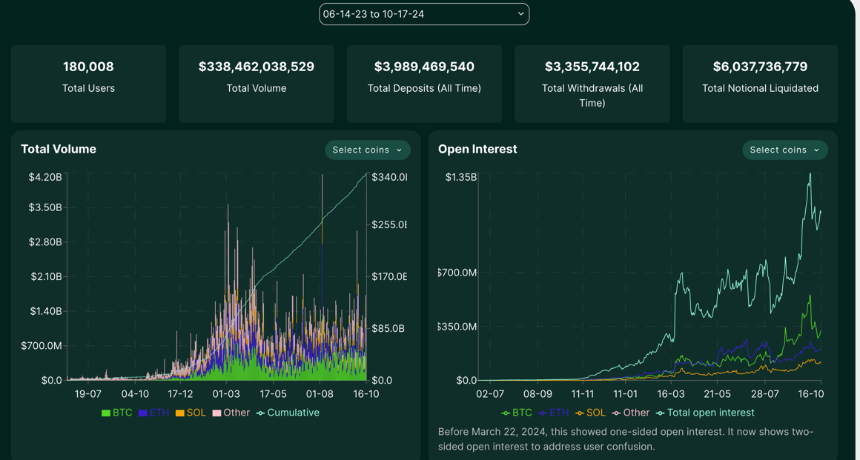Click the Total Volume chart title
Viewport: 860px width, 460px height.
[58, 149]
